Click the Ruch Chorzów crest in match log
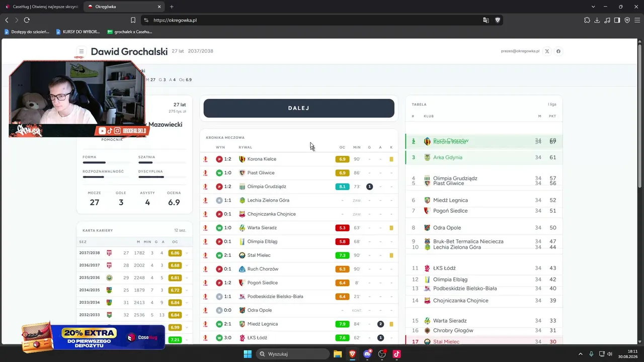Image resolution: width=644 pixels, height=362 pixels. (242, 269)
